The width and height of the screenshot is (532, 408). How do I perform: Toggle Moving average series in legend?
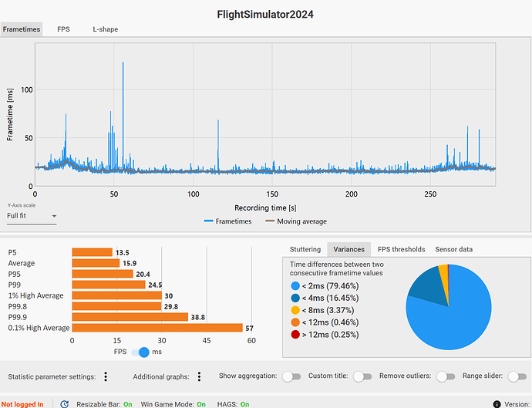coord(296,221)
